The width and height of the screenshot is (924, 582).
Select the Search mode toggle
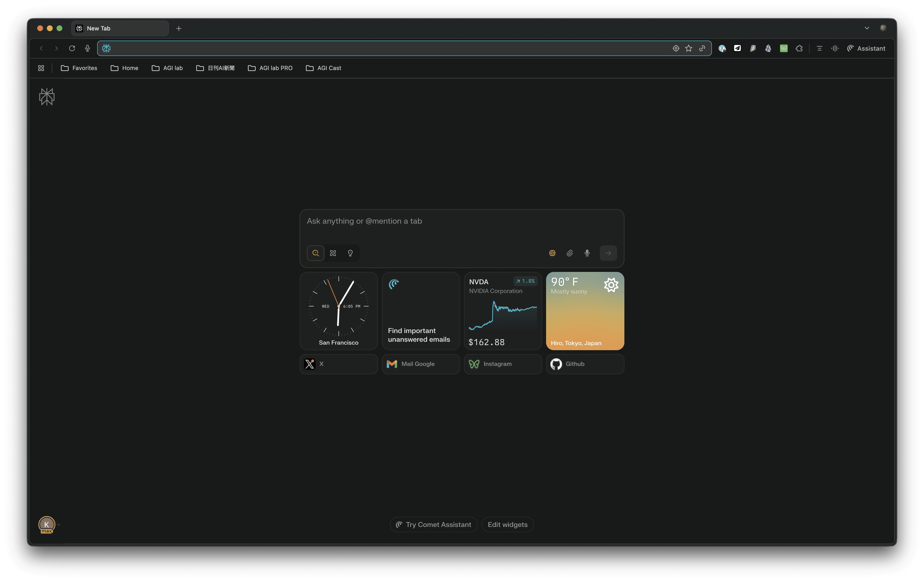315,253
